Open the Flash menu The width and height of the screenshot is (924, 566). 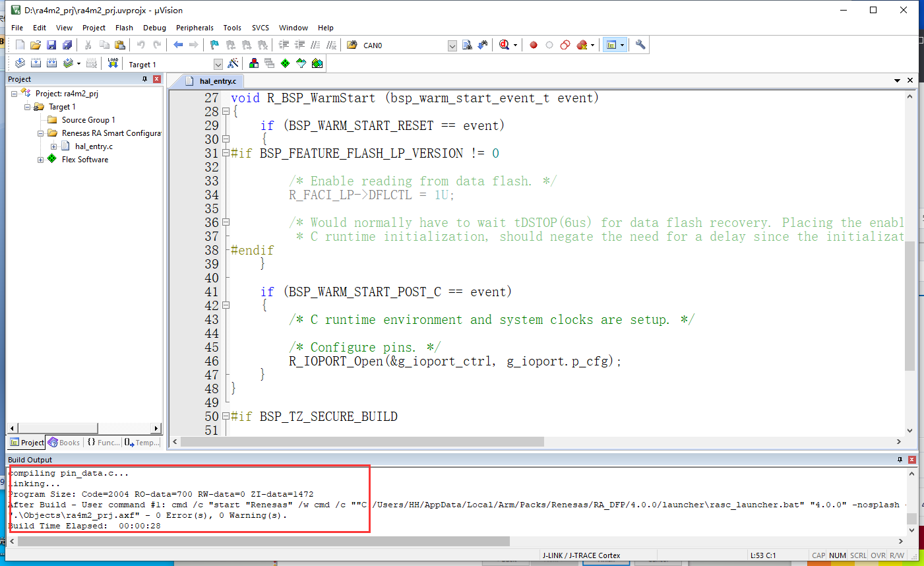(x=124, y=28)
